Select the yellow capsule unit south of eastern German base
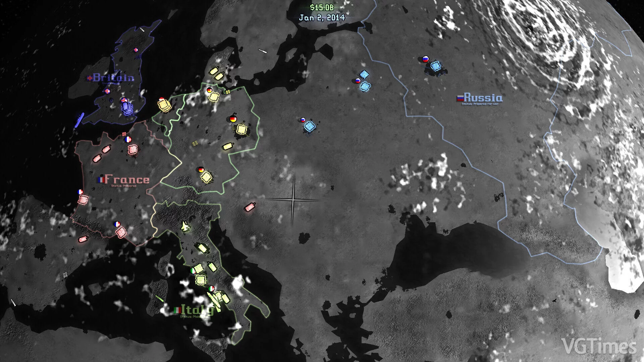Viewport: 644px width, 362px height. [228, 146]
